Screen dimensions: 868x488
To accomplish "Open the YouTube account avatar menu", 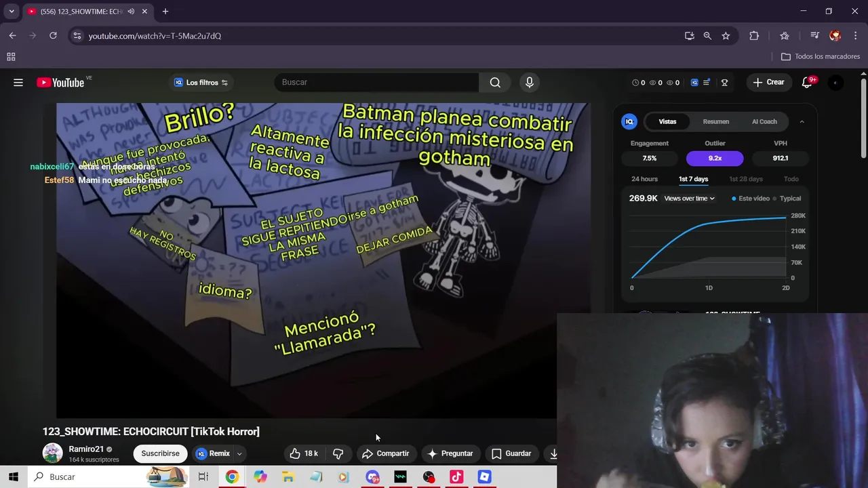I will (x=835, y=83).
